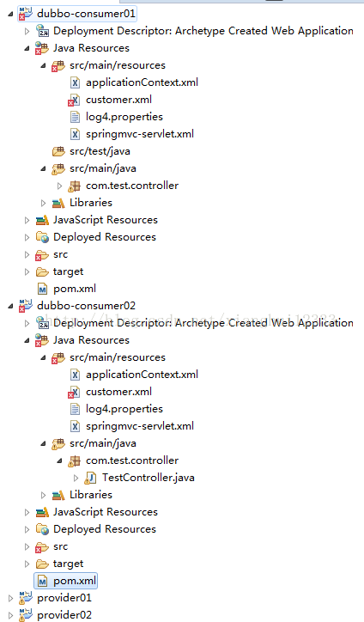Viewport: 364px width, 622px height.
Task: Select log4.properties label in dubbo-consumer01
Action: [x=124, y=117]
